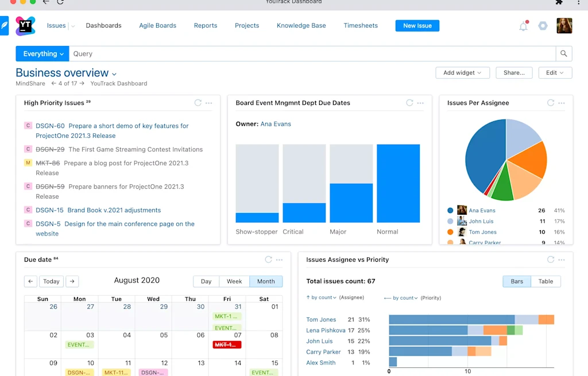Open Ana Evans' profile avatar
The width and height of the screenshot is (588, 376).
coord(462,210)
